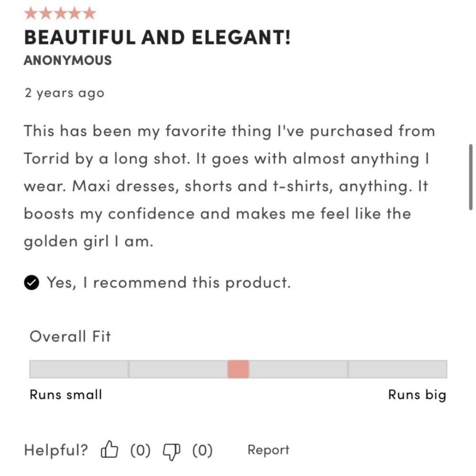The width and height of the screenshot is (476, 476).
Task: Click the page scrollbar thumb
Action: pos(471,177)
